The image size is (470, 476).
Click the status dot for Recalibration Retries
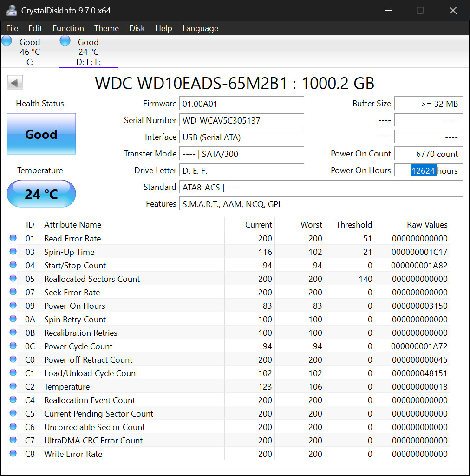(x=13, y=332)
